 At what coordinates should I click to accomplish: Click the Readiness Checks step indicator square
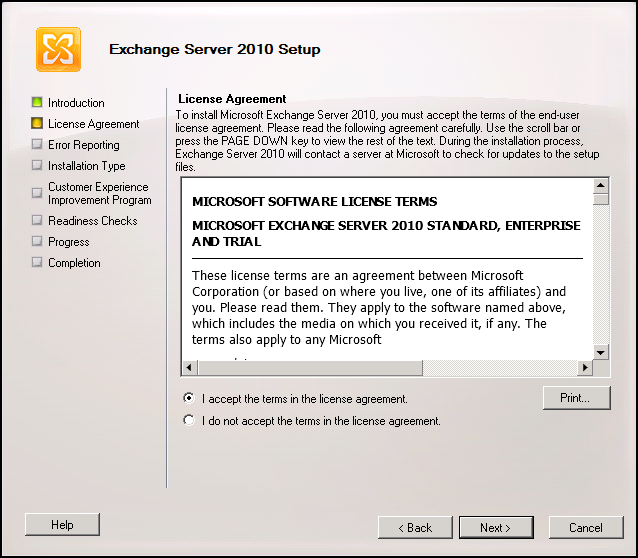(x=37, y=220)
